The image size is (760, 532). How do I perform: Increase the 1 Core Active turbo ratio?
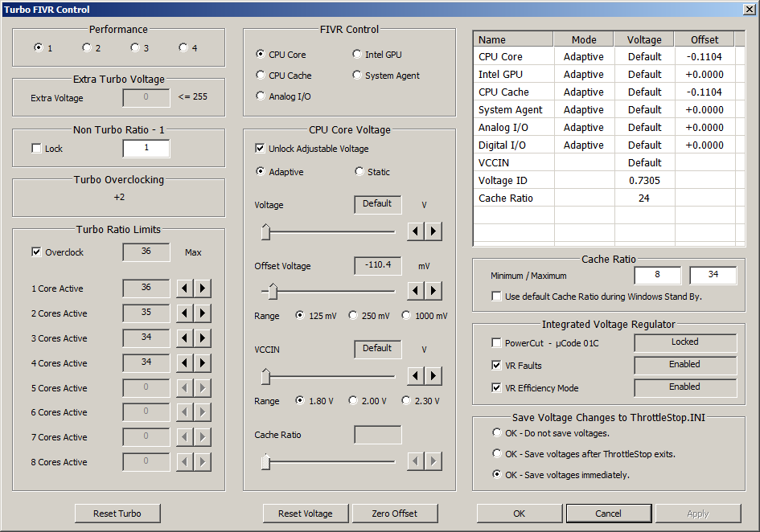click(x=203, y=289)
